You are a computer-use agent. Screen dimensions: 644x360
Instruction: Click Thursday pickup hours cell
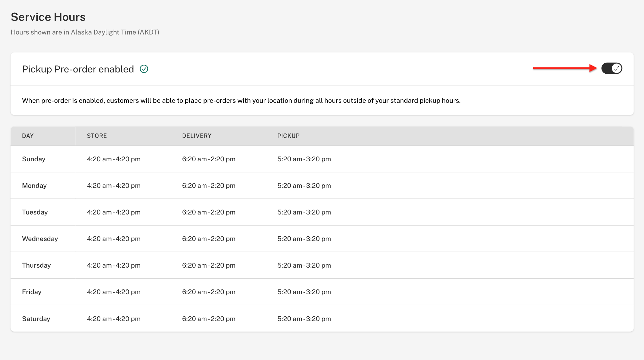(x=304, y=265)
